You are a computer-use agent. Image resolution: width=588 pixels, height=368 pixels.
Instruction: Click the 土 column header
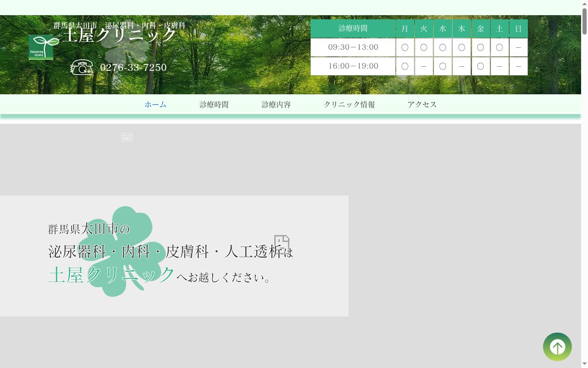point(499,29)
